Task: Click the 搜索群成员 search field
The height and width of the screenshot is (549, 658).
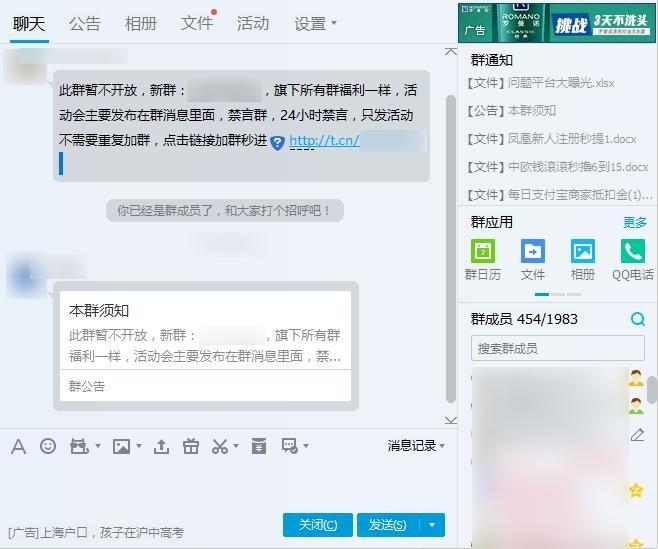Action: click(x=558, y=348)
